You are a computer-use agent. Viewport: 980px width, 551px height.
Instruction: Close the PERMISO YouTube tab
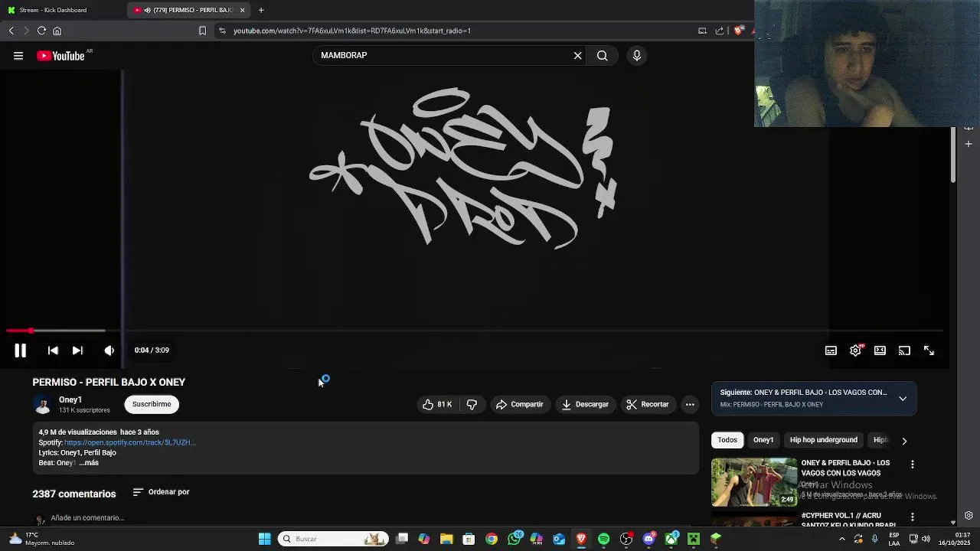[x=242, y=10]
